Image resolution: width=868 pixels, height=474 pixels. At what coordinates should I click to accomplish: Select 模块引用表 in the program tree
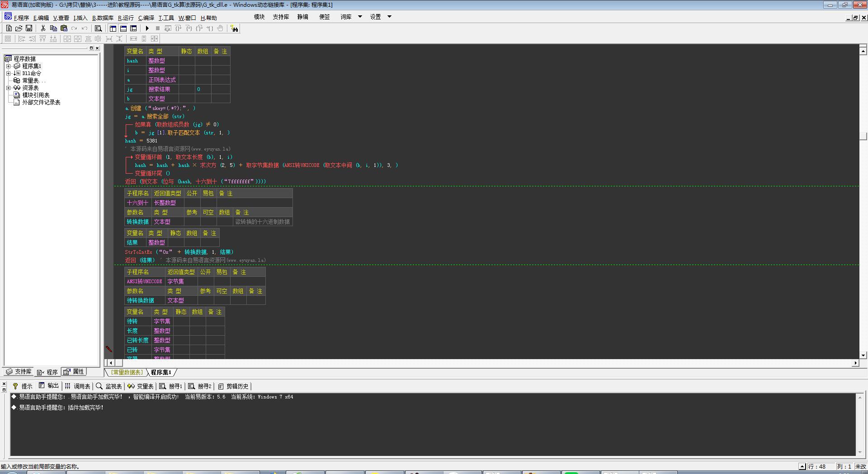pyautogui.click(x=36, y=95)
